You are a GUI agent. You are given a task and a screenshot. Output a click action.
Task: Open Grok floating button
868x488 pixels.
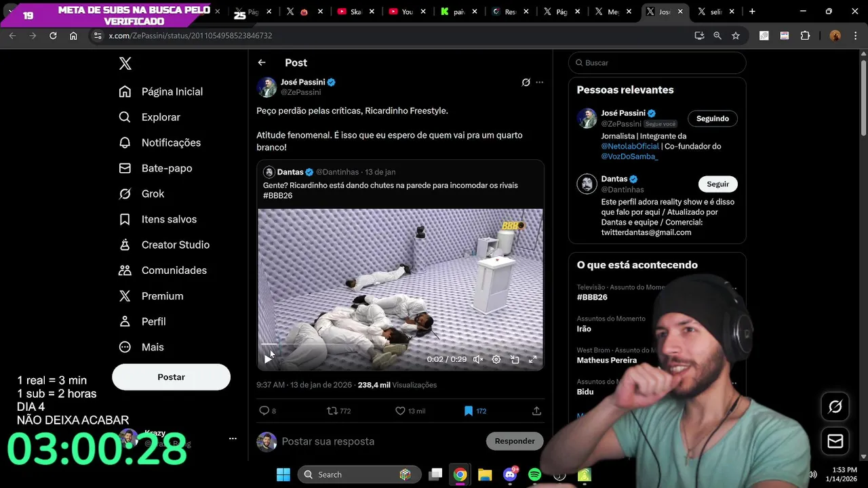(x=835, y=407)
